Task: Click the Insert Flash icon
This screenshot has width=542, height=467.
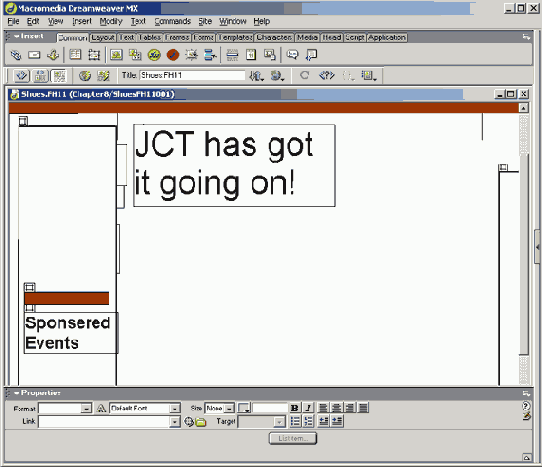Action: click(154, 55)
